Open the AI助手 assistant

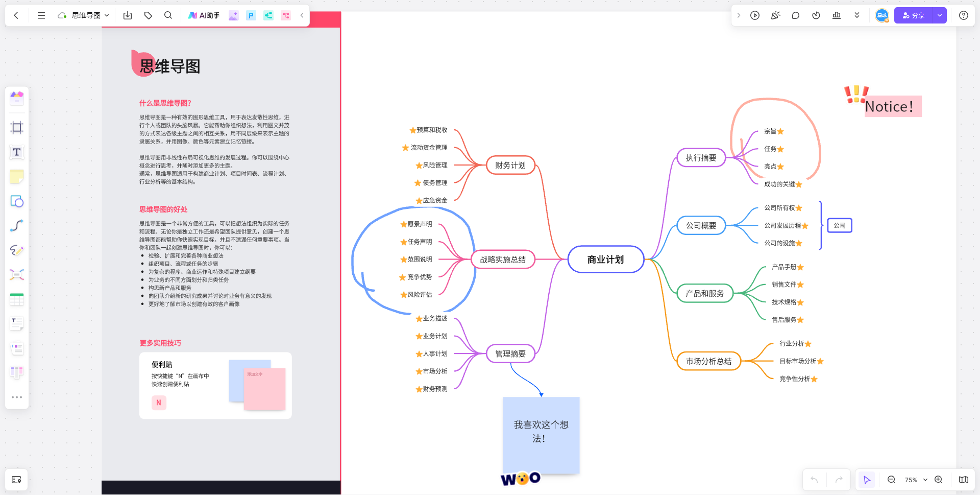[x=204, y=15]
